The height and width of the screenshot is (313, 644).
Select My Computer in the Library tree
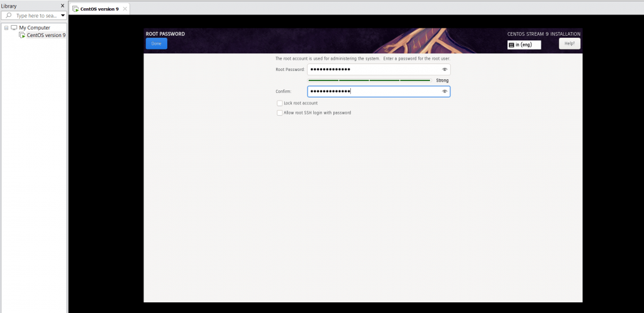click(35, 28)
